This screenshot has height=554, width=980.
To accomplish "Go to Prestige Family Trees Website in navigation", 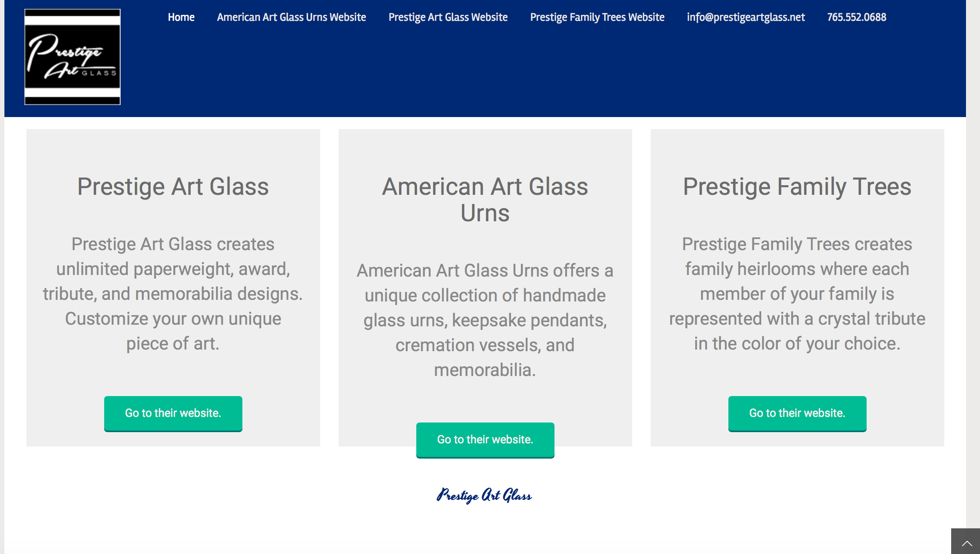I will [x=597, y=17].
